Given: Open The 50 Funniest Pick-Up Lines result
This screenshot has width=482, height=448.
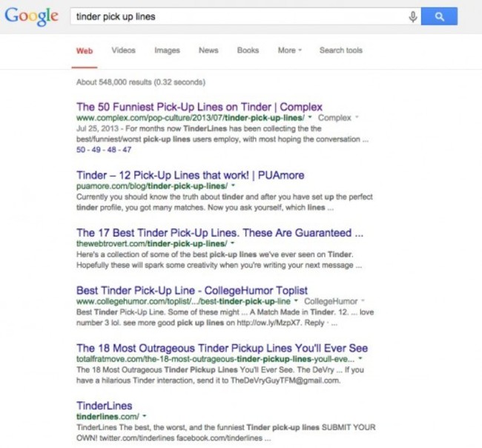Looking at the screenshot, I should click(199, 107).
